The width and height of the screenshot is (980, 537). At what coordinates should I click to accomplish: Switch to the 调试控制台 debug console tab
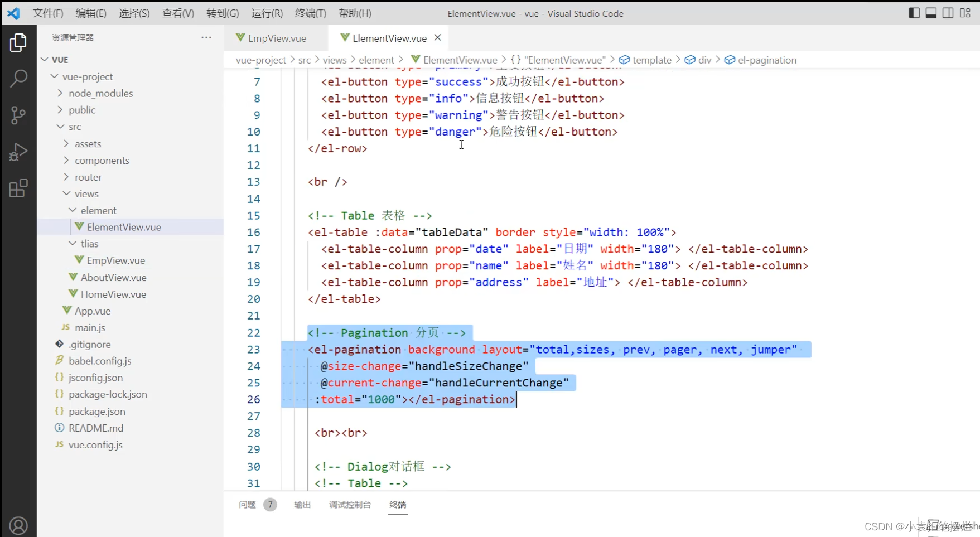point(350,505)
